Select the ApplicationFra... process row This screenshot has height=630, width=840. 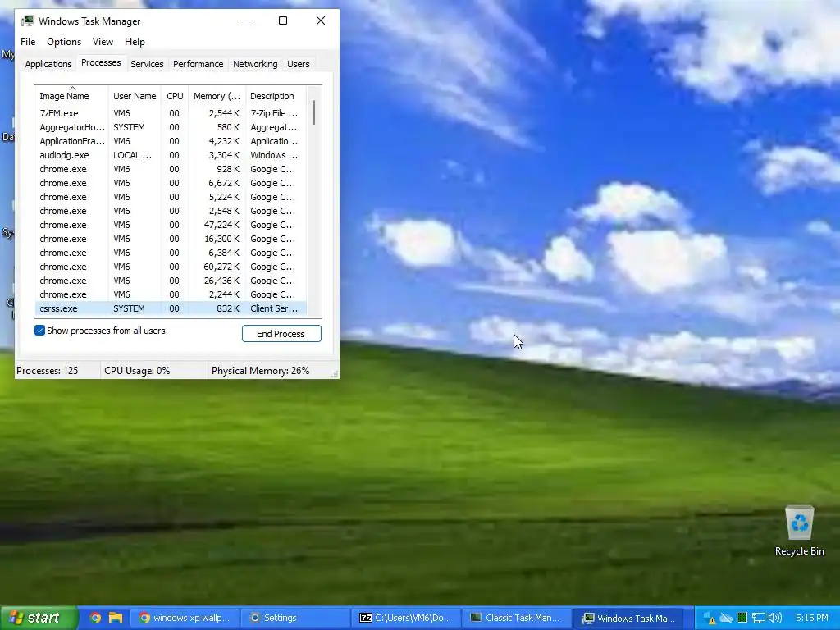171,141
